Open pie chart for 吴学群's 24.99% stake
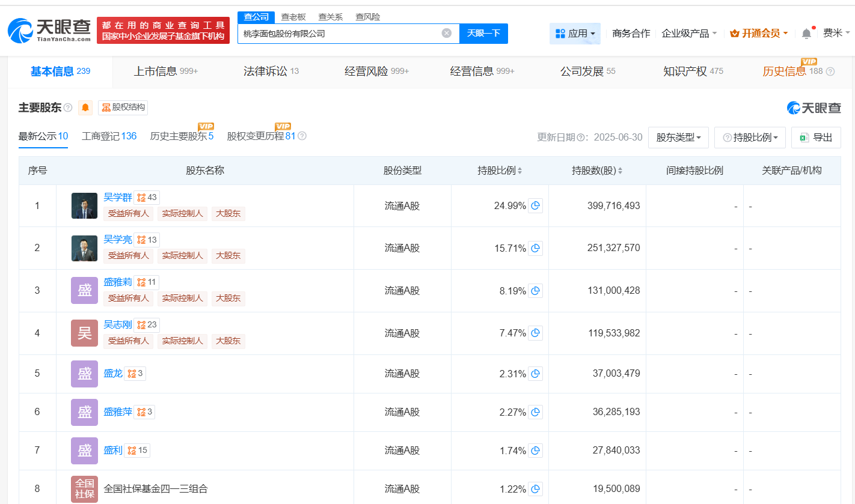The height and width of the screenshot is (504, 855). (535, 205)
